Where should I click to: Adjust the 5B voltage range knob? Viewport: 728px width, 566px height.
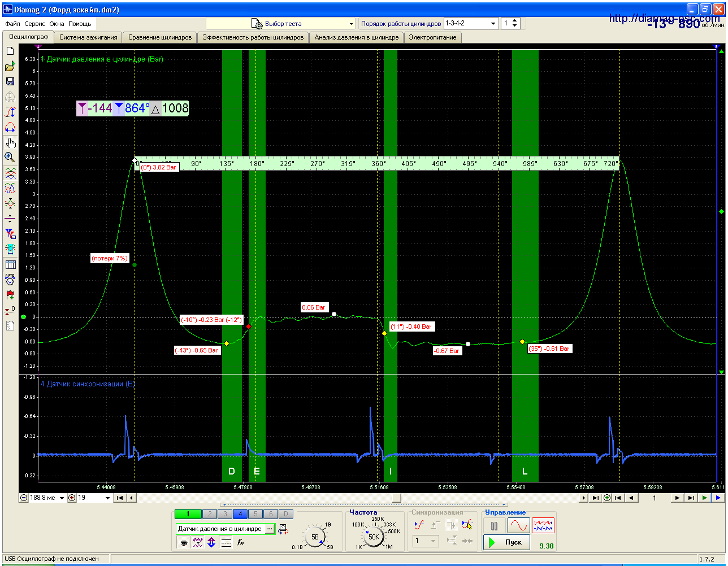point(316,537)
